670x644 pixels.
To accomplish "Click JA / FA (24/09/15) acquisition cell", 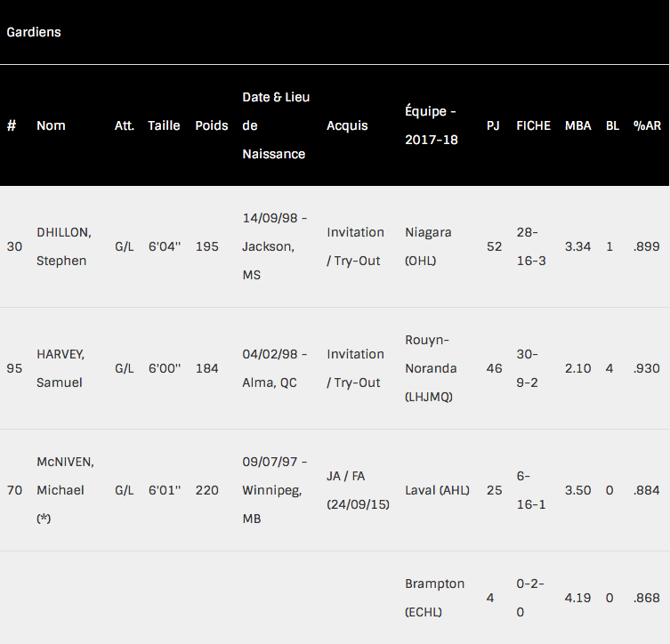I will click(x=358, y=490).
